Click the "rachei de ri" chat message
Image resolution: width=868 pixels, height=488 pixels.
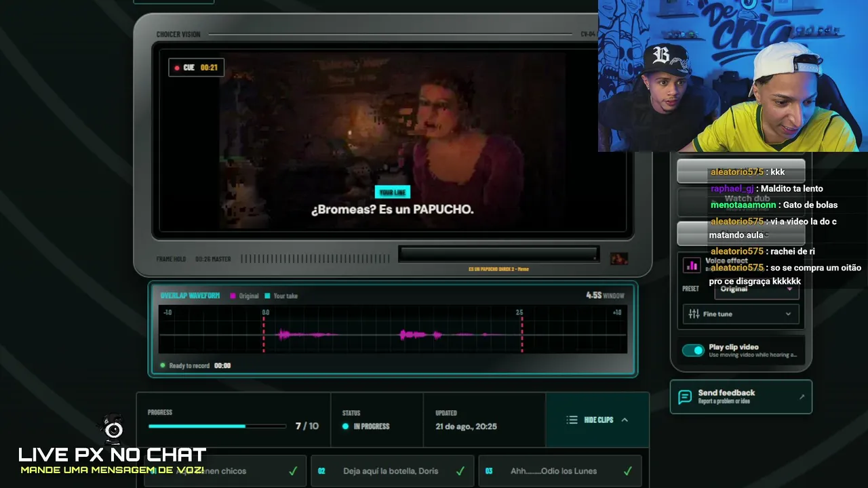pos(793,251)
